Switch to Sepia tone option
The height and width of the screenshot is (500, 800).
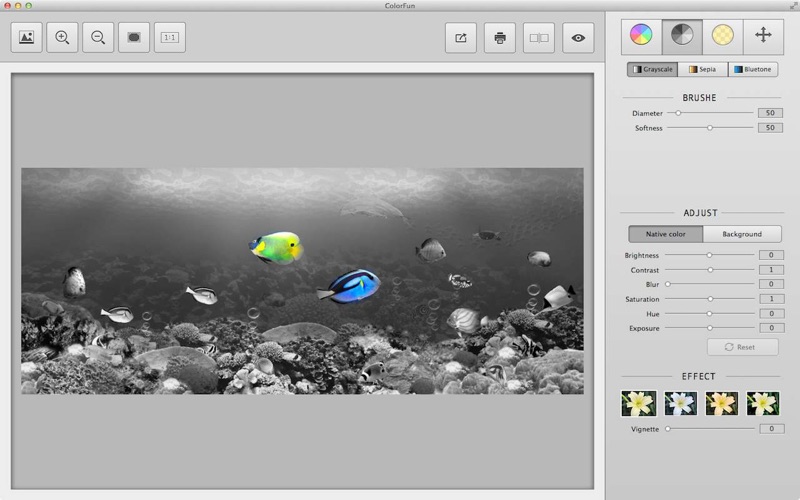tap(703, 69)
